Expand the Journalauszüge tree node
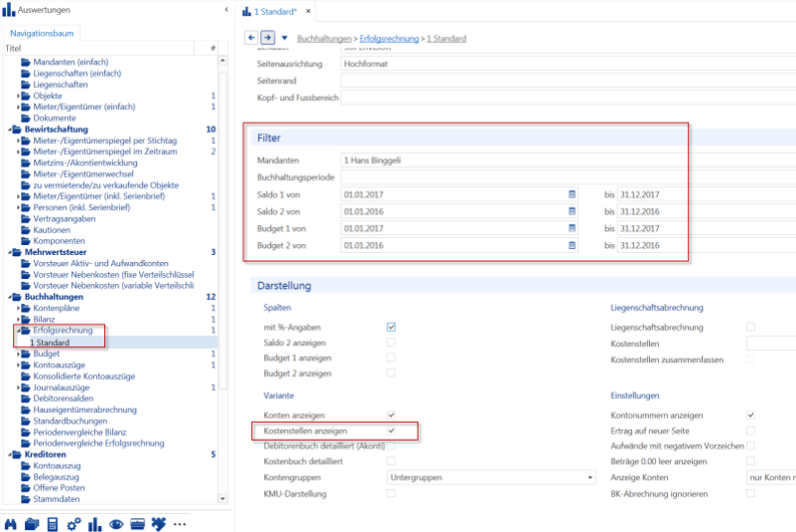Screen dimensions: 796x532 coord(18,387)
